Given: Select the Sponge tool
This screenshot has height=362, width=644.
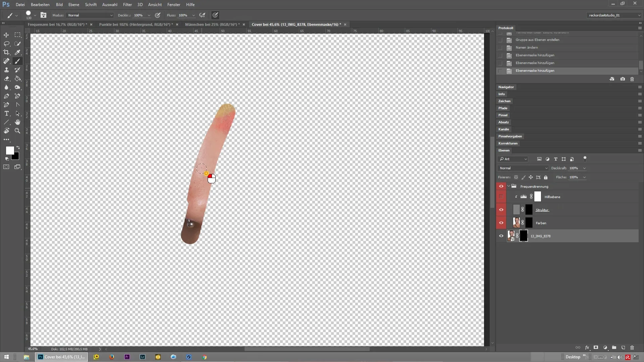Looking at the screenshot, I should click(x=17, y=87).
